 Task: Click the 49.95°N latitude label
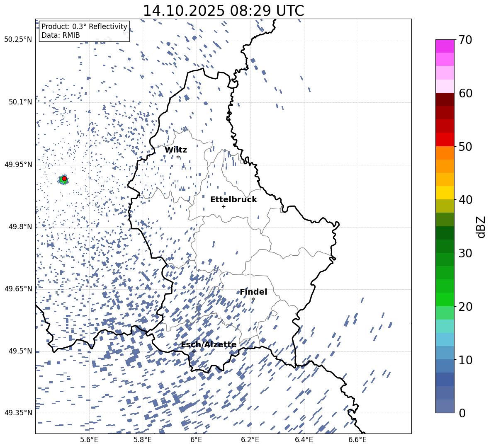click(x=18, y=165)
